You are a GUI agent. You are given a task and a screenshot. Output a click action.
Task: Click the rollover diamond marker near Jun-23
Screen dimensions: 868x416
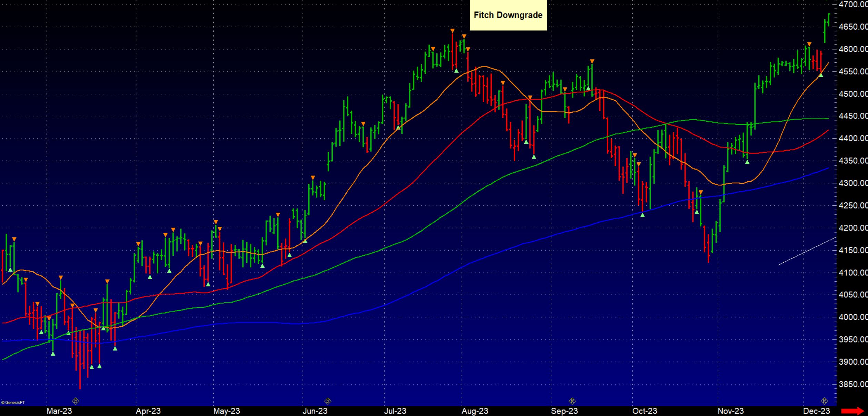tap(328, 401)
